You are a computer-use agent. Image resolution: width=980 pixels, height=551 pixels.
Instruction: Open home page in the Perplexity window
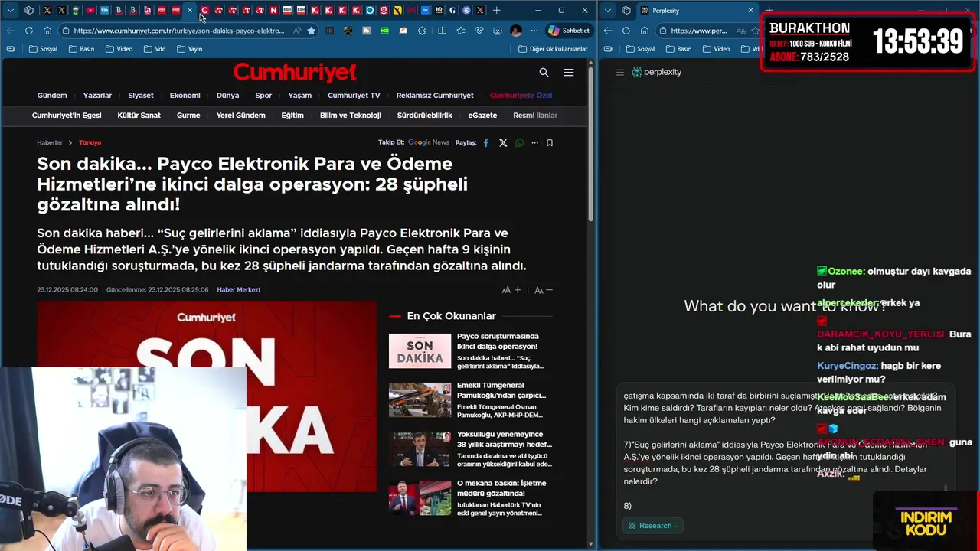click(645, 31)
